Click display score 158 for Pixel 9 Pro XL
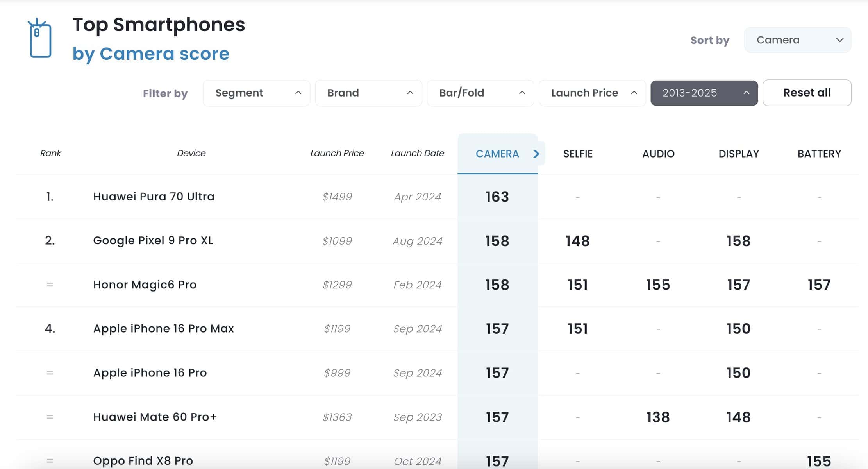Screen dimensions: 868x469 coord(739,241)
